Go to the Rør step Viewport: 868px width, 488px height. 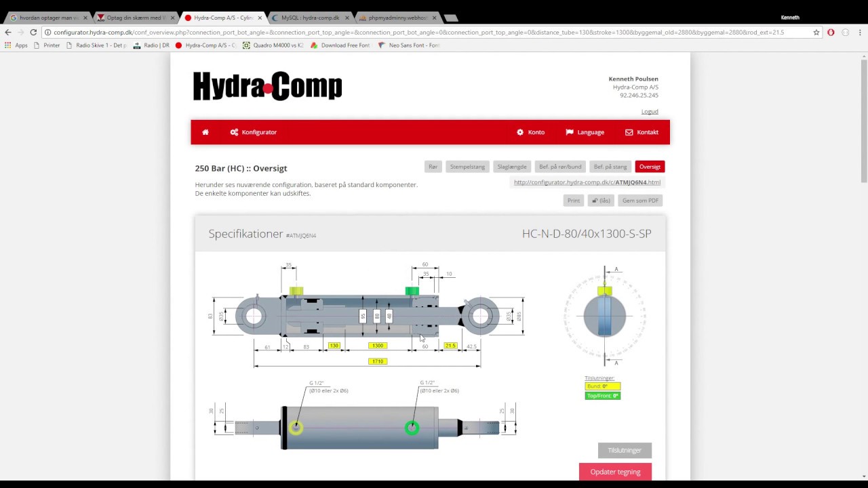point(433,167)
